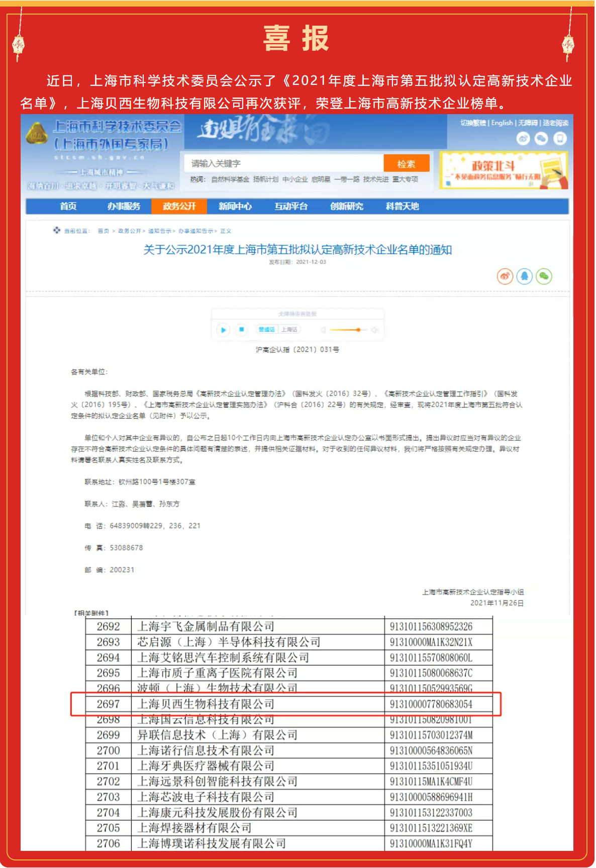Click the address 钦州路100号1号楼307室

point(157,482)
